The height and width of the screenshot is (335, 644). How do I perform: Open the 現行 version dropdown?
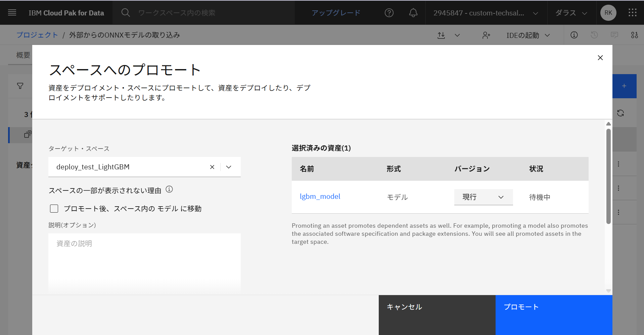(x=484, y=197)
